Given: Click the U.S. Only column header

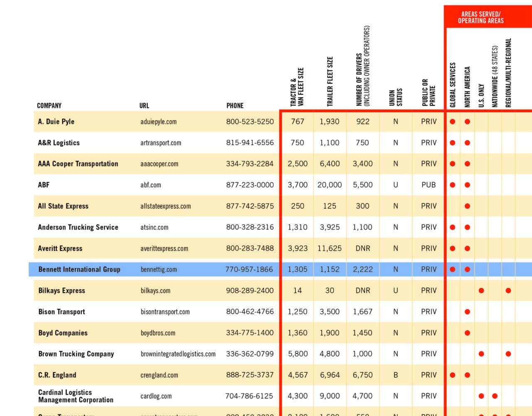Looking at the screenshot, I should [x=481, y=95].
